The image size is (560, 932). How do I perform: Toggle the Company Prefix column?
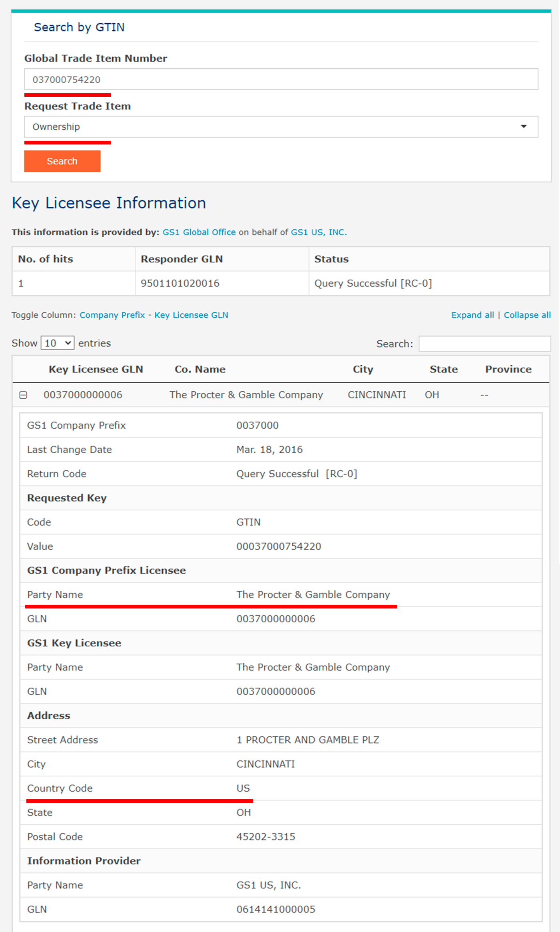(x=112, y=315)
